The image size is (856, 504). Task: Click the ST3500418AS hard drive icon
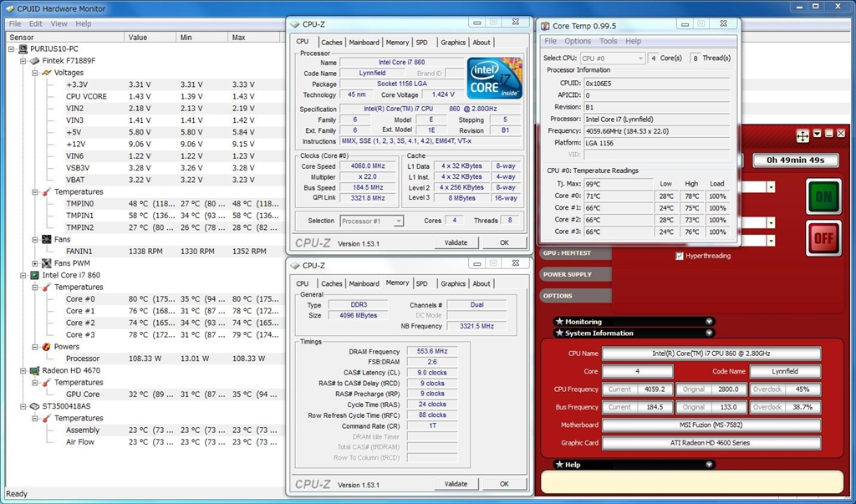coord(35,406)
